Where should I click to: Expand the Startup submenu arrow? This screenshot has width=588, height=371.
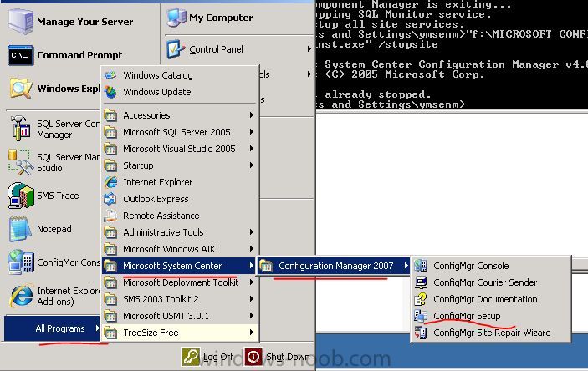pos(252,165)
